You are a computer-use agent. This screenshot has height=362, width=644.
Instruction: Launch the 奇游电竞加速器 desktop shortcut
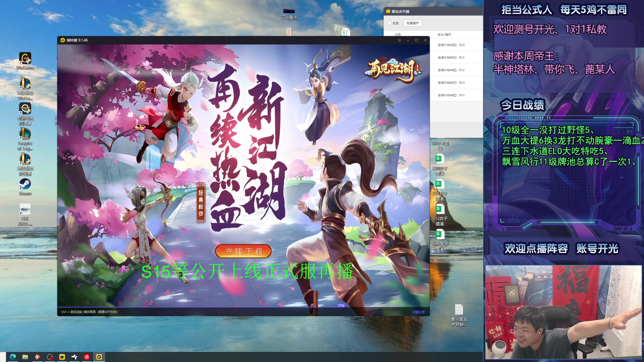point(25,114)
